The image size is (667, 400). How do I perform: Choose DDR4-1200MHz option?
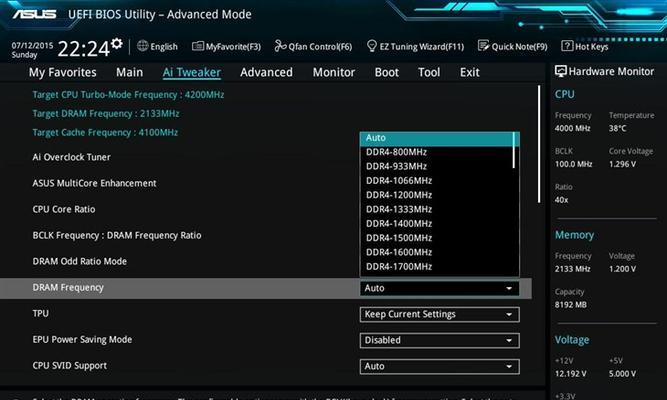pyautogui.click(x=436, y=195)
